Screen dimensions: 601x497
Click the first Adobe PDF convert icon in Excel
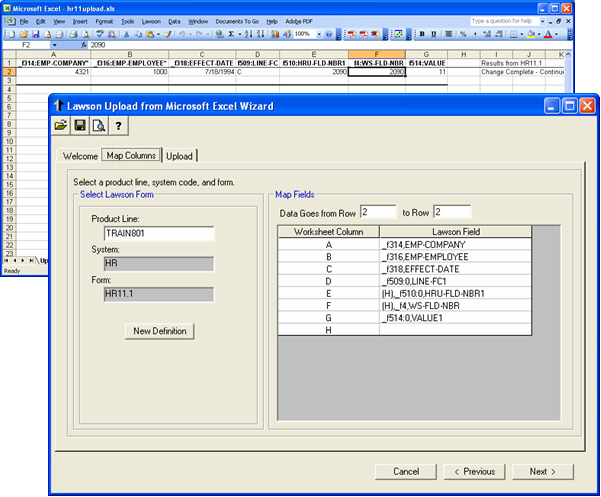click(352, 34)
